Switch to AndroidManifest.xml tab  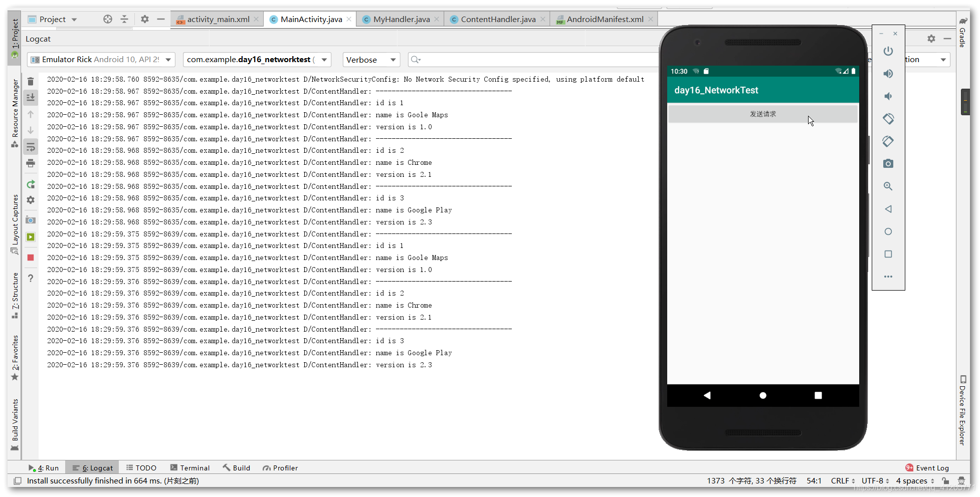pyautogui.click(x=605, y=19)
